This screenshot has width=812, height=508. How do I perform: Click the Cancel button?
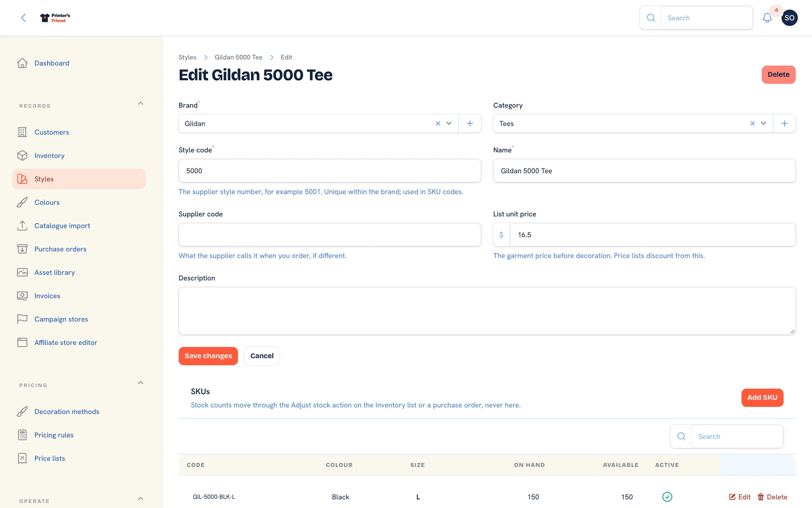click(x=262, y=356)
